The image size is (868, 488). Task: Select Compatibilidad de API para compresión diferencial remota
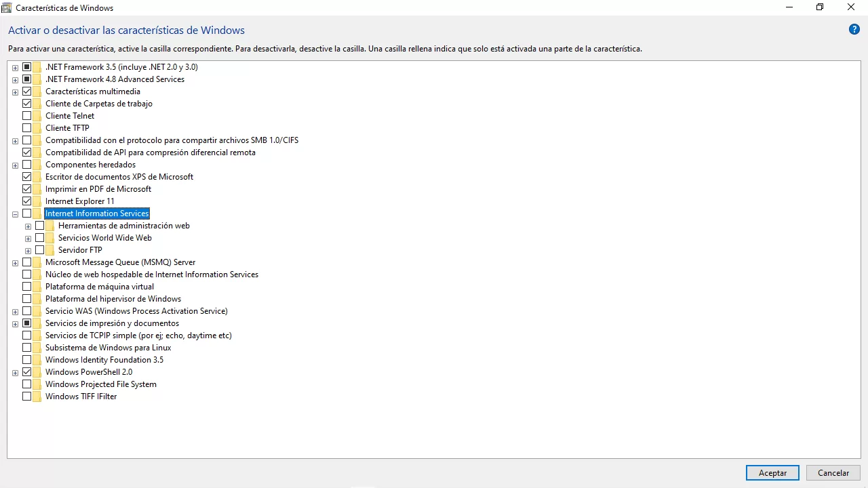click(x=151, y=152)
